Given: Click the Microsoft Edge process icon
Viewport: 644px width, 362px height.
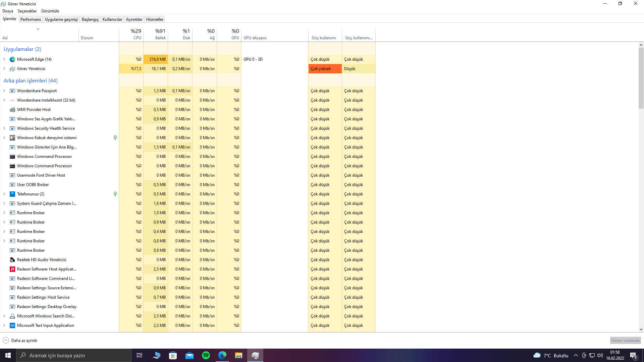Looking at the screenshot, I should (x=12, y=59).
